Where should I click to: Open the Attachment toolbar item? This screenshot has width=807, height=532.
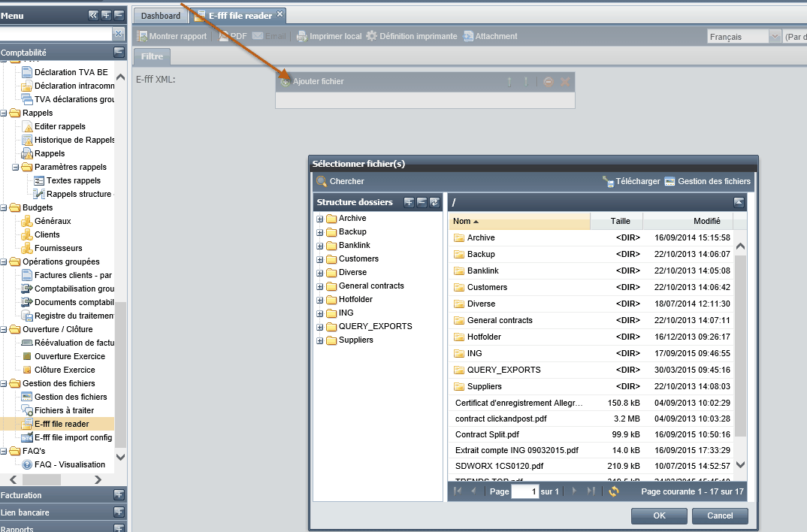coord(490,36)
